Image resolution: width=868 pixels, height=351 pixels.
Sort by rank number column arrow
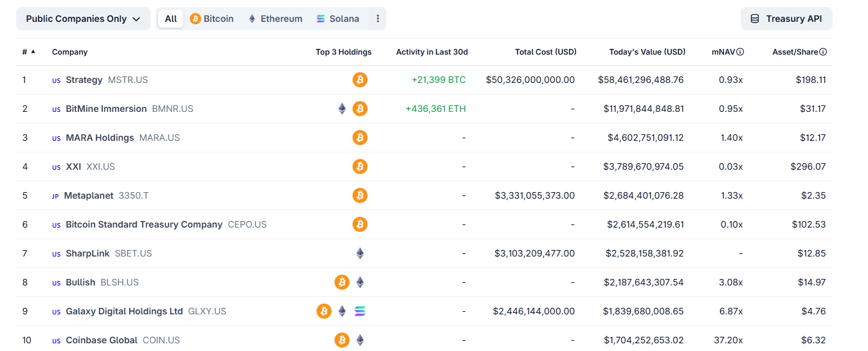tap(33, 51)
